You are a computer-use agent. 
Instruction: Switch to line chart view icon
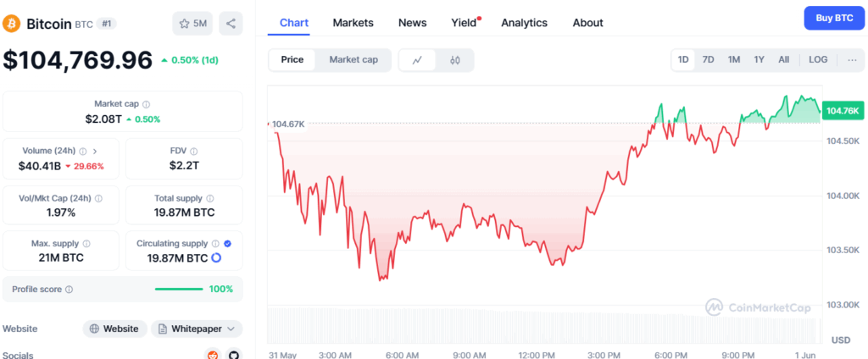[x=417, y=60]
